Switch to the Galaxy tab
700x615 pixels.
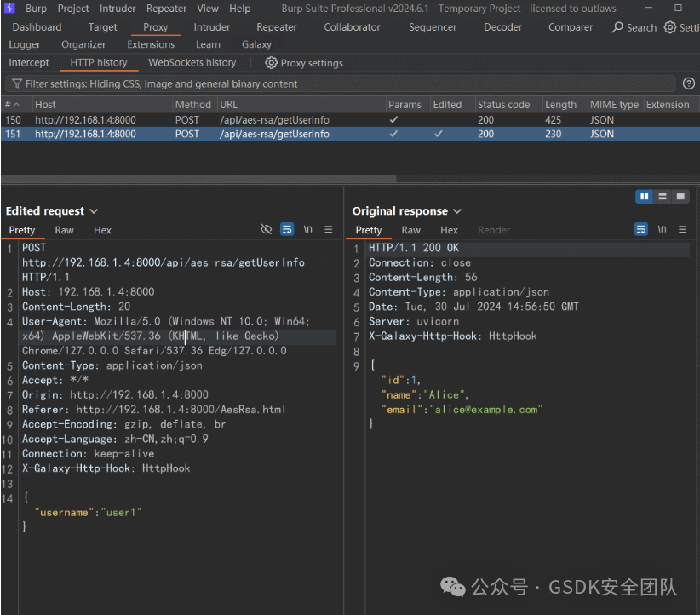[256, 44]
